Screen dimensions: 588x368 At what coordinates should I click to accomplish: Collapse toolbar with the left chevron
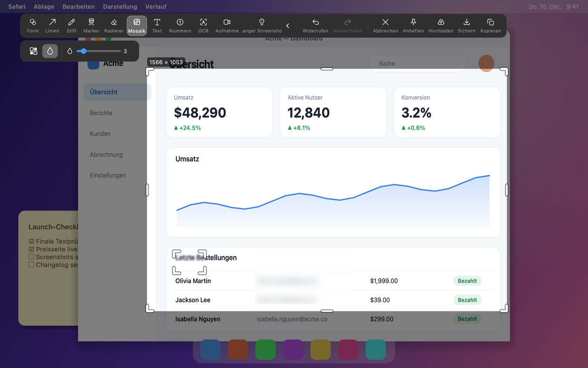[x=288, y=26]
